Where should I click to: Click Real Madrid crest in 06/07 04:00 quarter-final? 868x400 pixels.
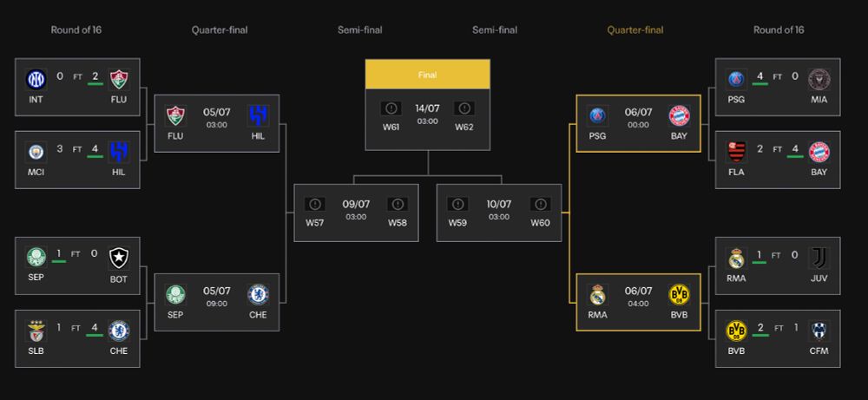coord(598,295)
